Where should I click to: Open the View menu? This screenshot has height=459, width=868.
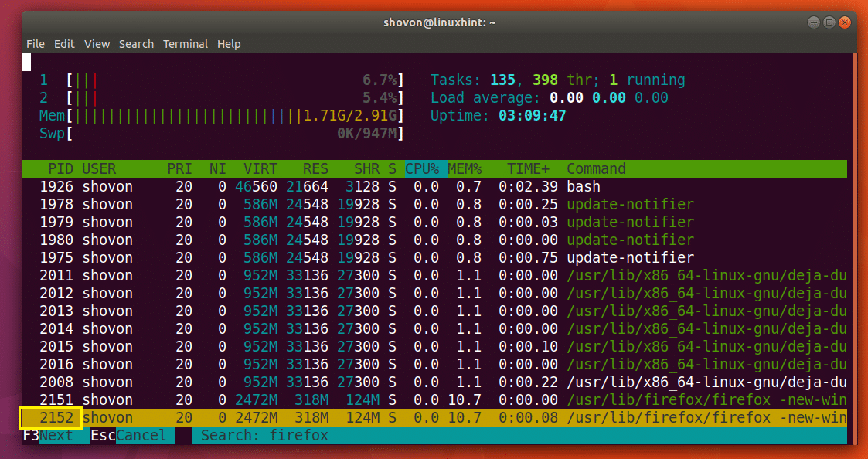97,44
